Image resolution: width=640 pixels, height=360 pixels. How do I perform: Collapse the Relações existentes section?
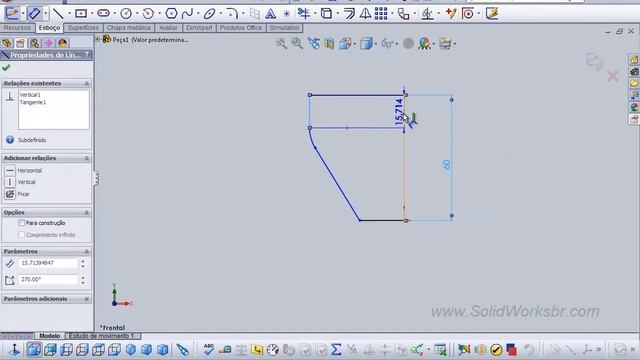pyautogui.click(x=87, y=83)
